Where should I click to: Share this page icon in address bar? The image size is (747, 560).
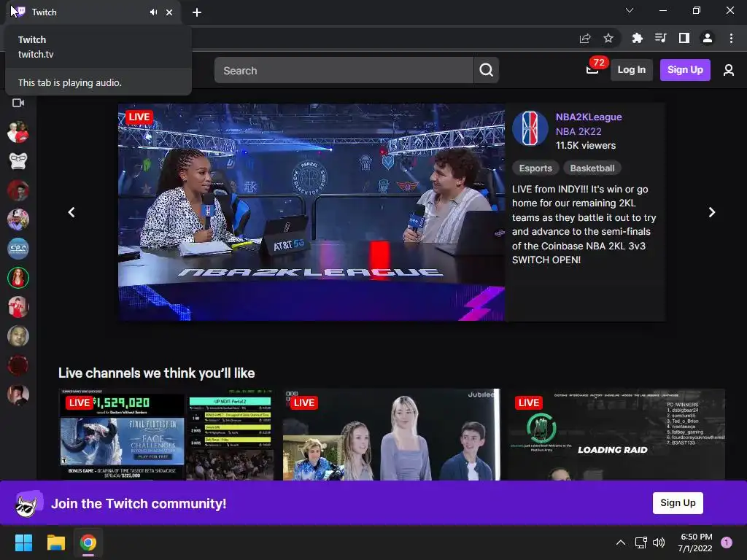585,39
